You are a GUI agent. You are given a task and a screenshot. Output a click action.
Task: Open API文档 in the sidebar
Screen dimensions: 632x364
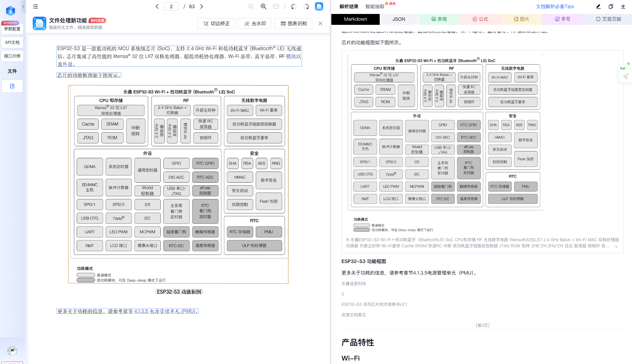coord(12,43)
